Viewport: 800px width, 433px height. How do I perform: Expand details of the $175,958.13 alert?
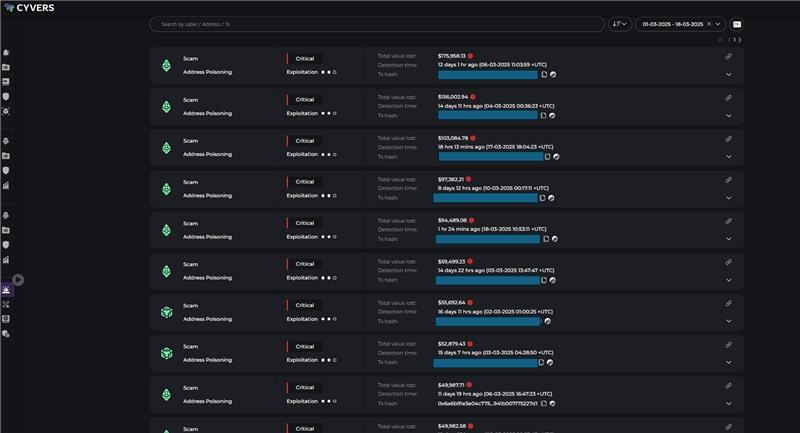728,74
